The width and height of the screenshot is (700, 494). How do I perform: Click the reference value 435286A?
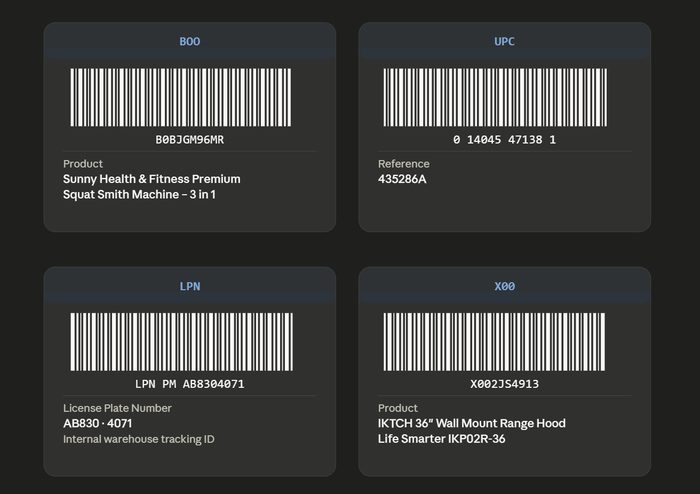[402, 179]
